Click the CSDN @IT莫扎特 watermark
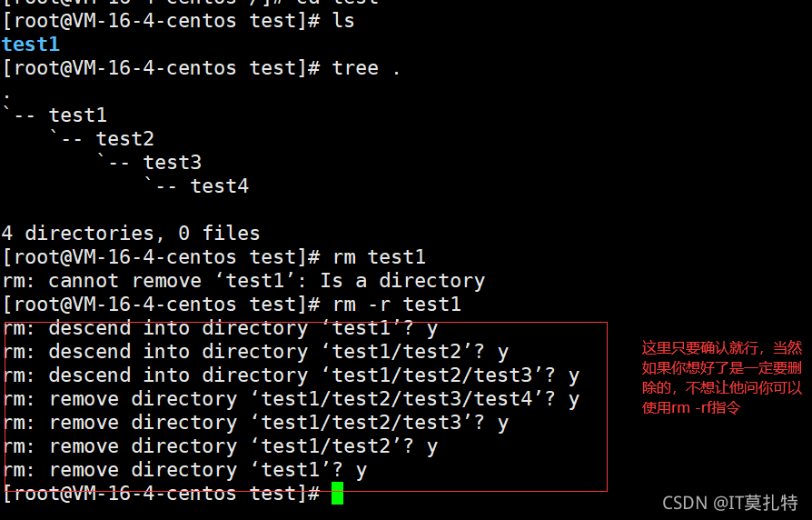The image size is (812, 520). point(730,503)
